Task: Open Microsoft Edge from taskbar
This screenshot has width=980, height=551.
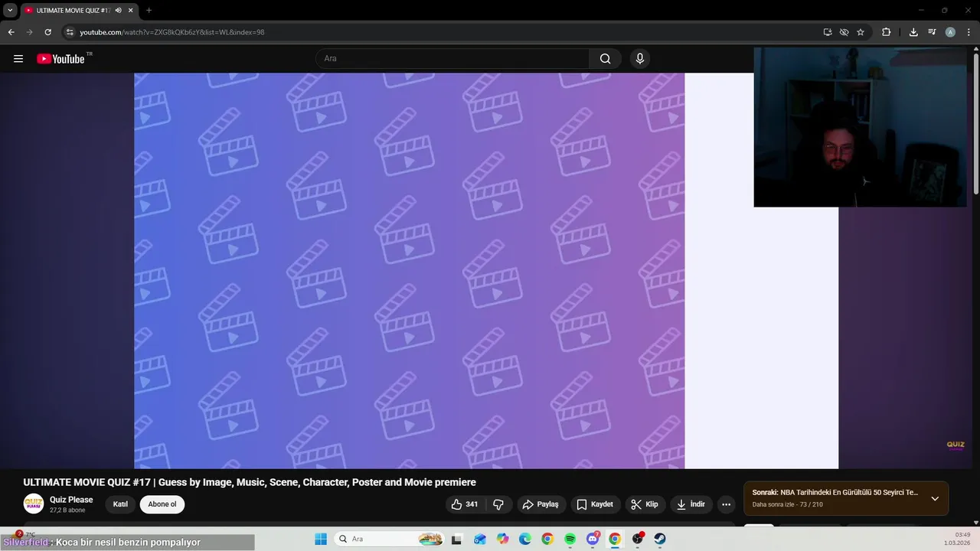Action: 525,539
